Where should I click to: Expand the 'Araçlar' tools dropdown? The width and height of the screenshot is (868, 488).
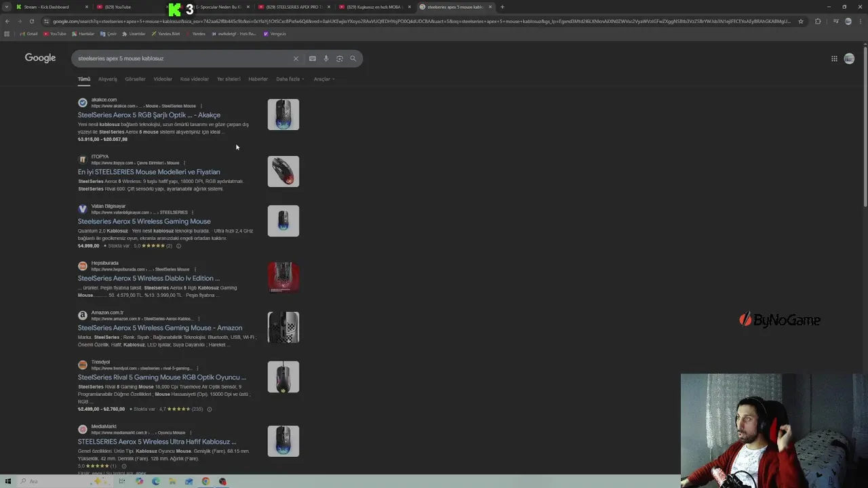(x=323, y=79)
